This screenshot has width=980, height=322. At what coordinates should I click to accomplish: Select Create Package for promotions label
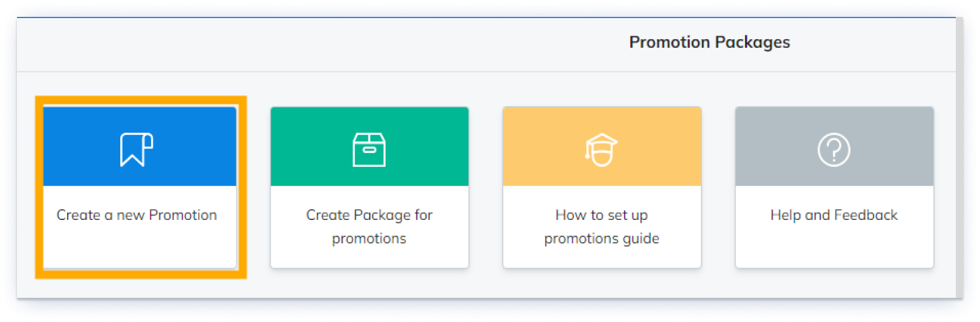tap(369, 227)
